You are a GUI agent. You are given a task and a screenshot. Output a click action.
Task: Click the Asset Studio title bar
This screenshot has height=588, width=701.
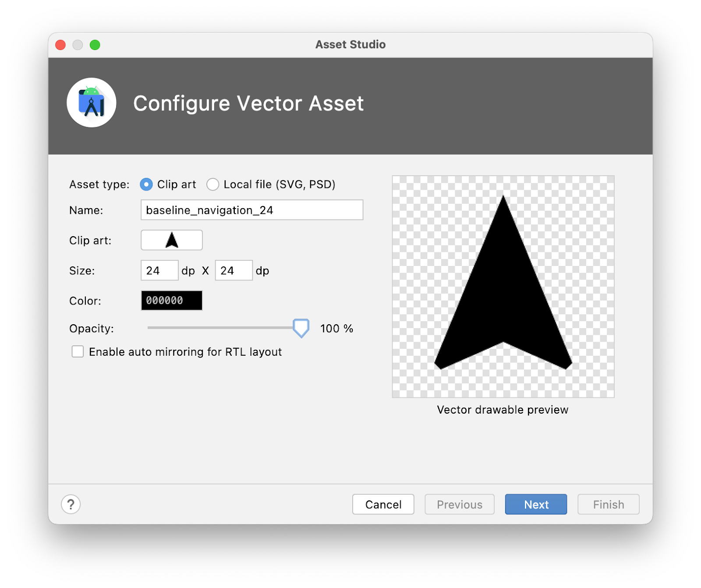click(x=350, y=44)
